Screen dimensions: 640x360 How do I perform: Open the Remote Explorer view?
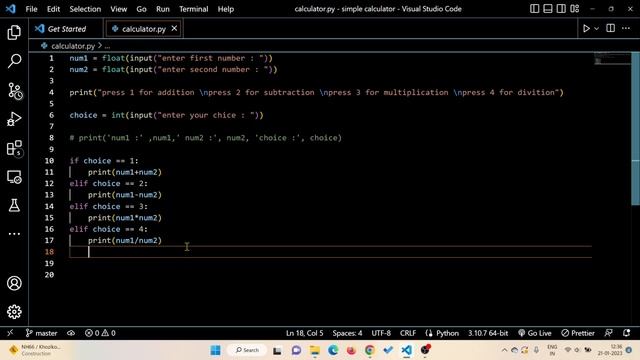pos(14,177)
